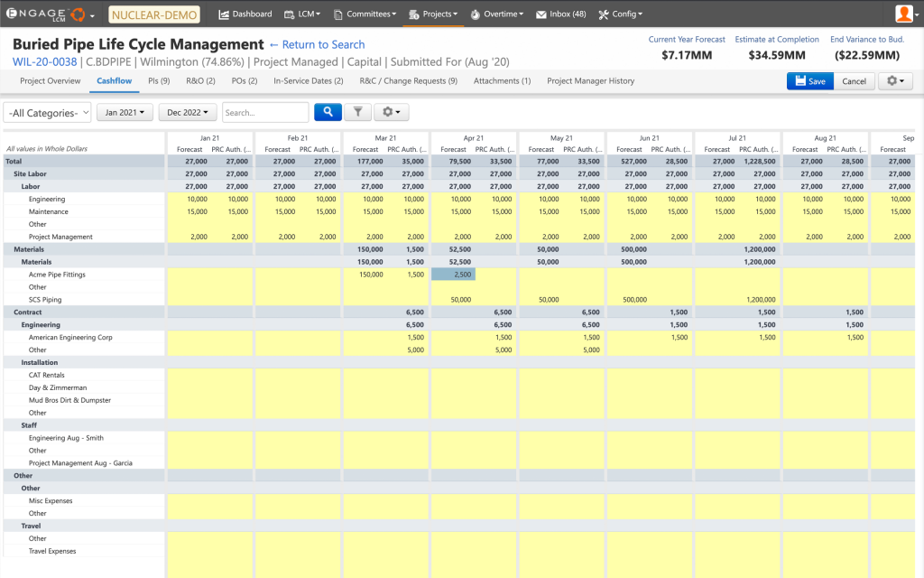Screen dimensions: 924x578
Task: Click the funnel filter icon button
Action: [x=357, y=112]
